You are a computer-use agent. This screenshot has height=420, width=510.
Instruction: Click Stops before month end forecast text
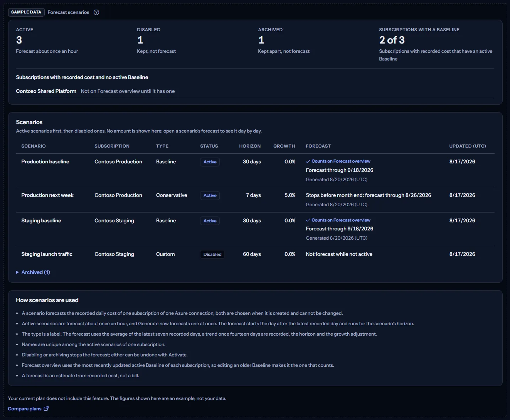coord(369,195)
